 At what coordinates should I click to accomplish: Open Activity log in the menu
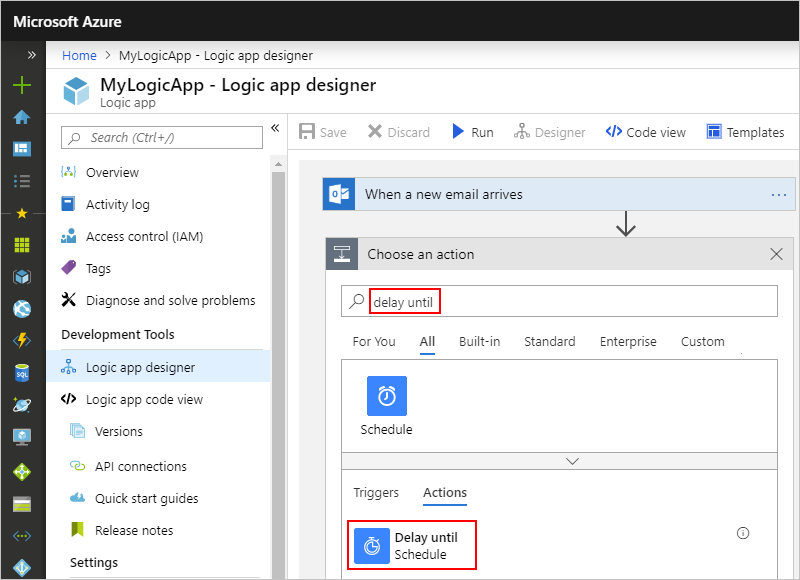117,204
